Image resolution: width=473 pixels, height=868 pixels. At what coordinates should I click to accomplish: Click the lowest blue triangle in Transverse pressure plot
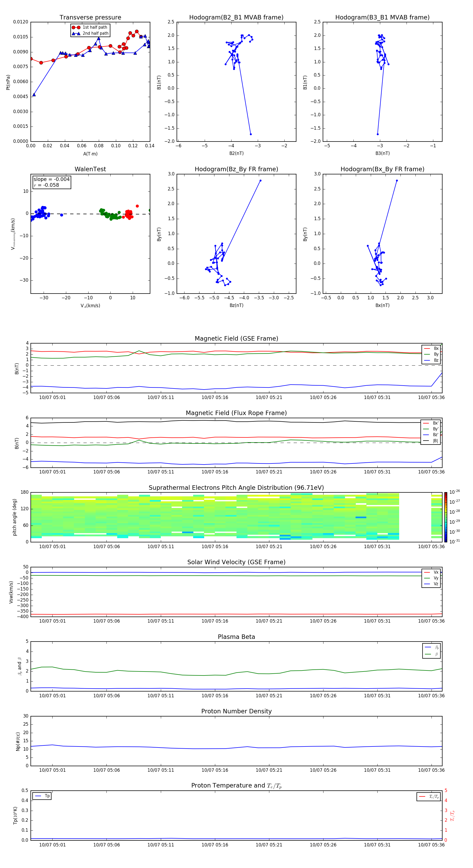coord(34,95)
